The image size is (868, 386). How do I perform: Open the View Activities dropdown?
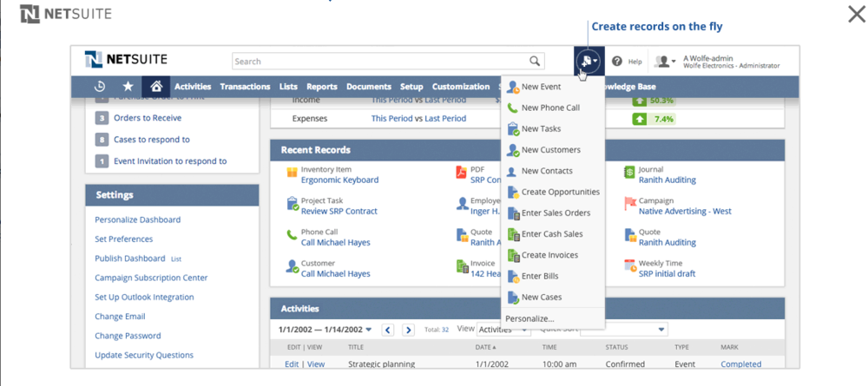pyautogui.click(x=503, y=330)
